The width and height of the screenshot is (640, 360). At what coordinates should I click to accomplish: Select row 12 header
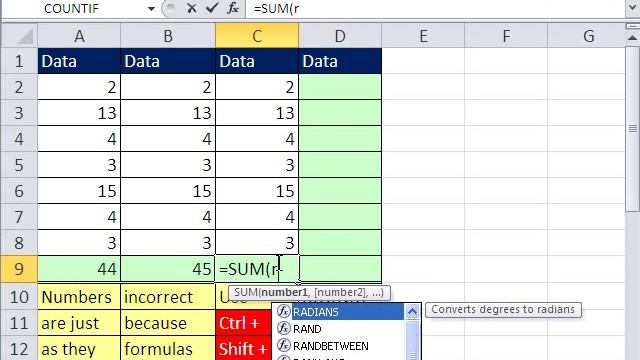pyautogui.click(x=19, y=349)
